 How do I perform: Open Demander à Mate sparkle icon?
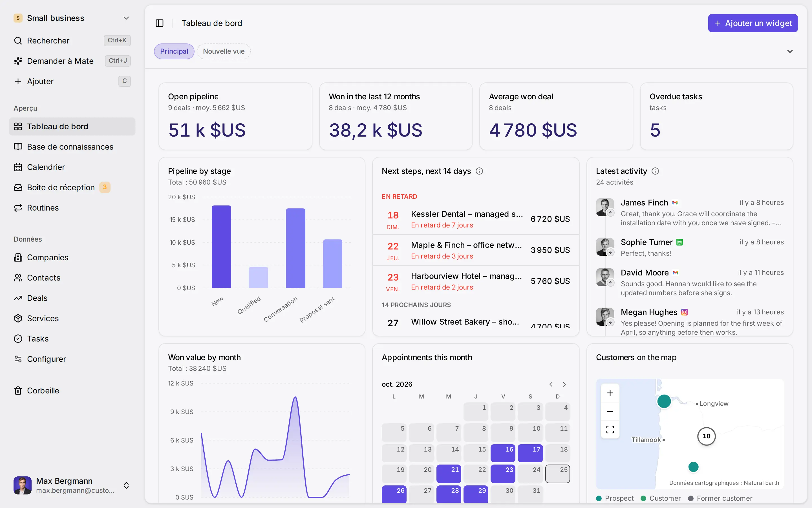(18, 61)
